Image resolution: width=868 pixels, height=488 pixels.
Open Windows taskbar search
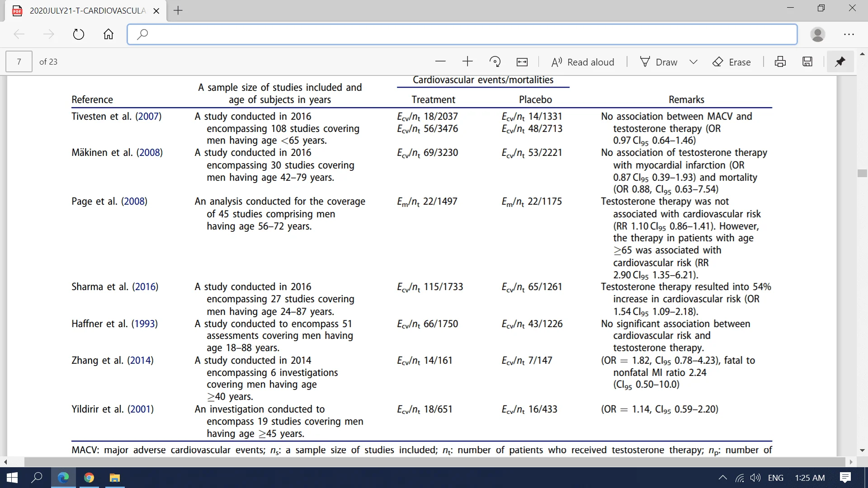tap(37, 478)
